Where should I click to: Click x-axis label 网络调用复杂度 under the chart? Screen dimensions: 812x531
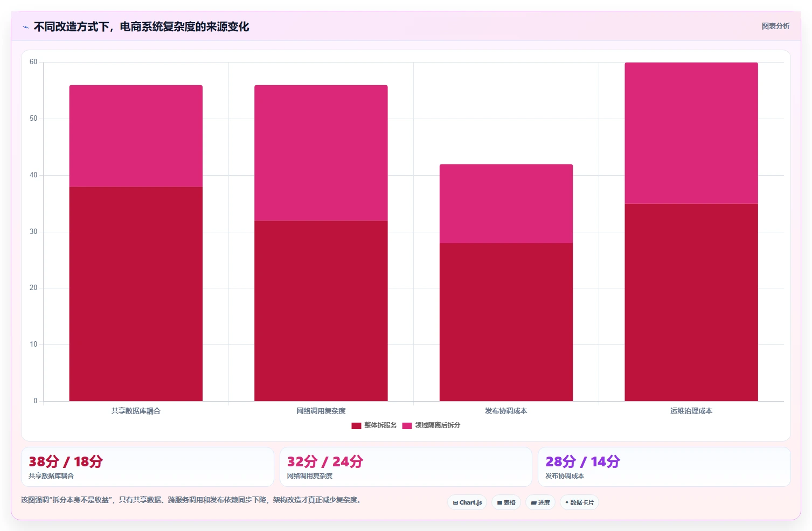click(321, 411)
